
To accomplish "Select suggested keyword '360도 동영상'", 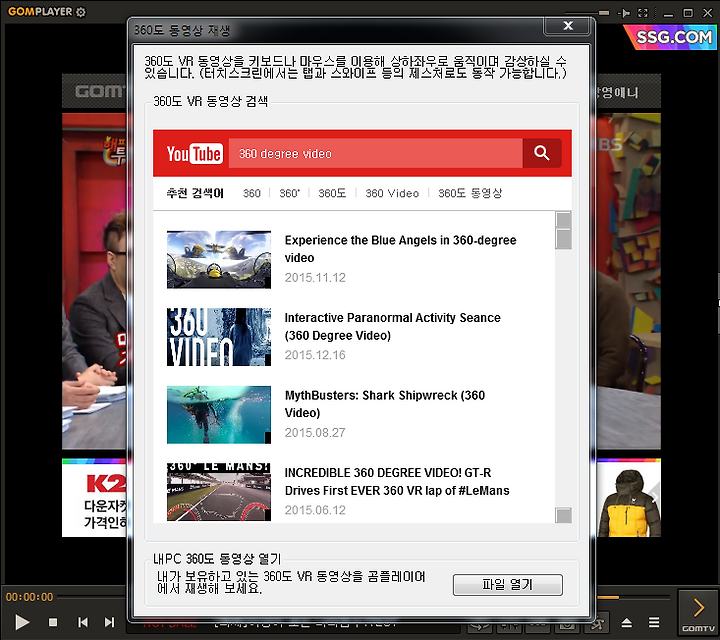I will pyautogui.click(x=470, y=193).
